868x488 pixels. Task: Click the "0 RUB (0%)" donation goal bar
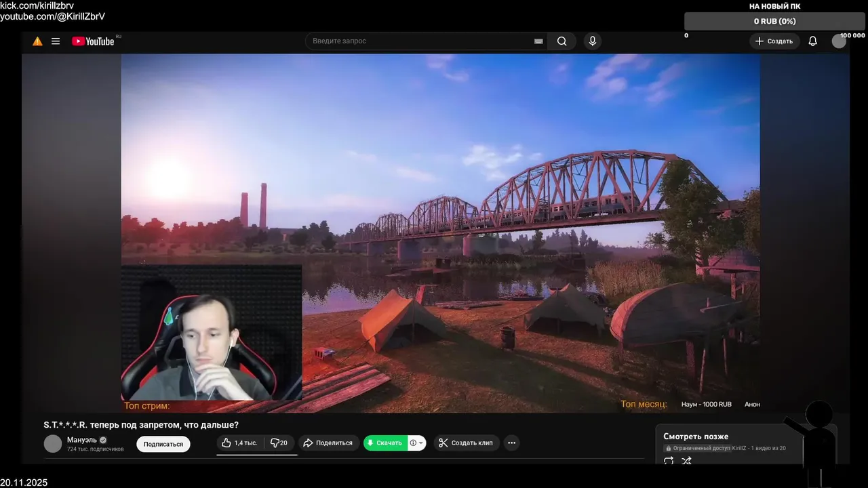[774, 22]
